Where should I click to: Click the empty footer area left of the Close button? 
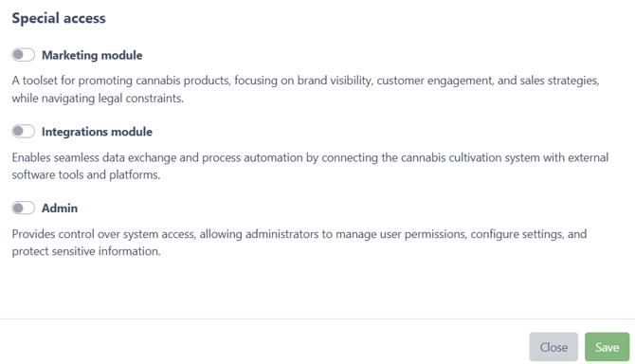(x=263, y=347)
